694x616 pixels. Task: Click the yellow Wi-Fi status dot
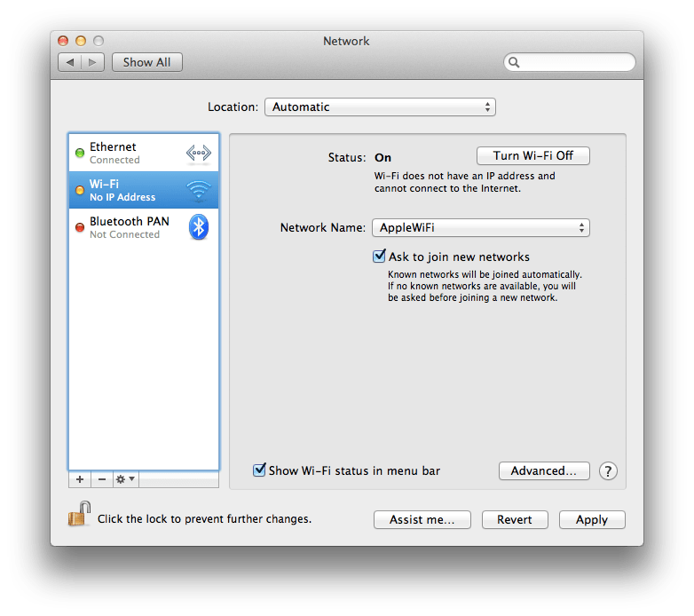(x=80, y=190)
